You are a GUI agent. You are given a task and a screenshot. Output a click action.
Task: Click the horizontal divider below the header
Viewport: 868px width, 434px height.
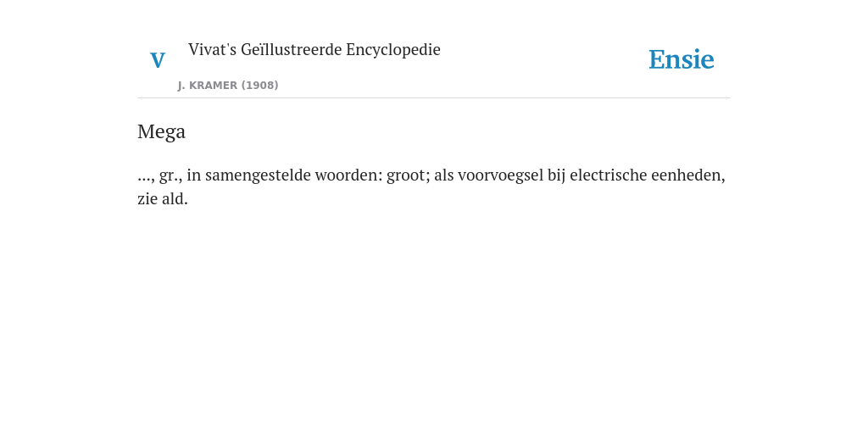(x=434, y=98)
